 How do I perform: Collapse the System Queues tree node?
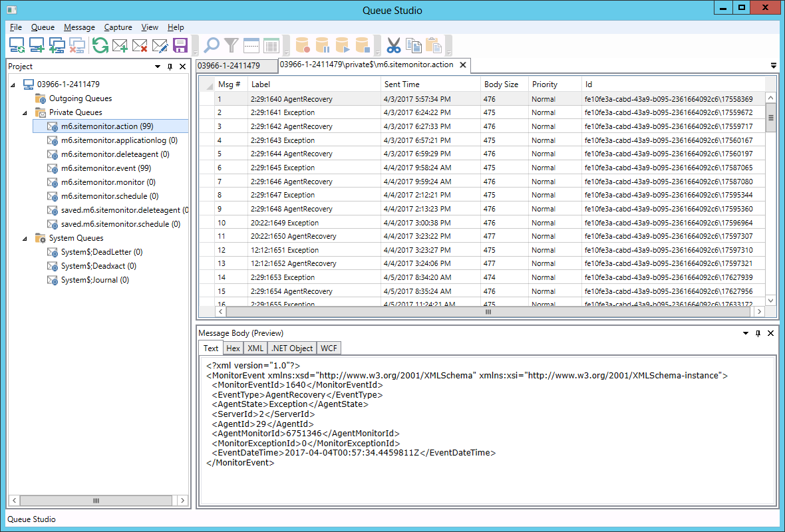(26, 238)
